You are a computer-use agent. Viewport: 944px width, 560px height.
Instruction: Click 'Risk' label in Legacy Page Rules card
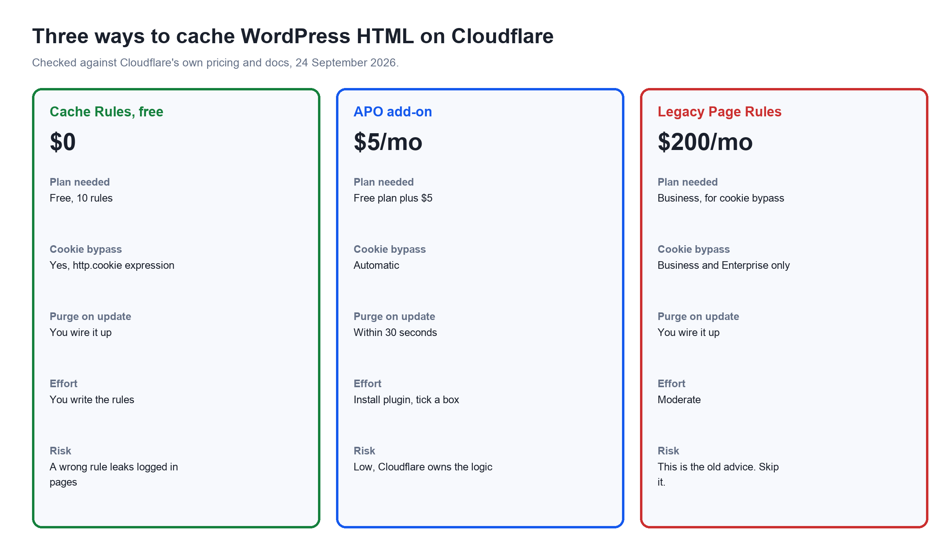[668, 451]
